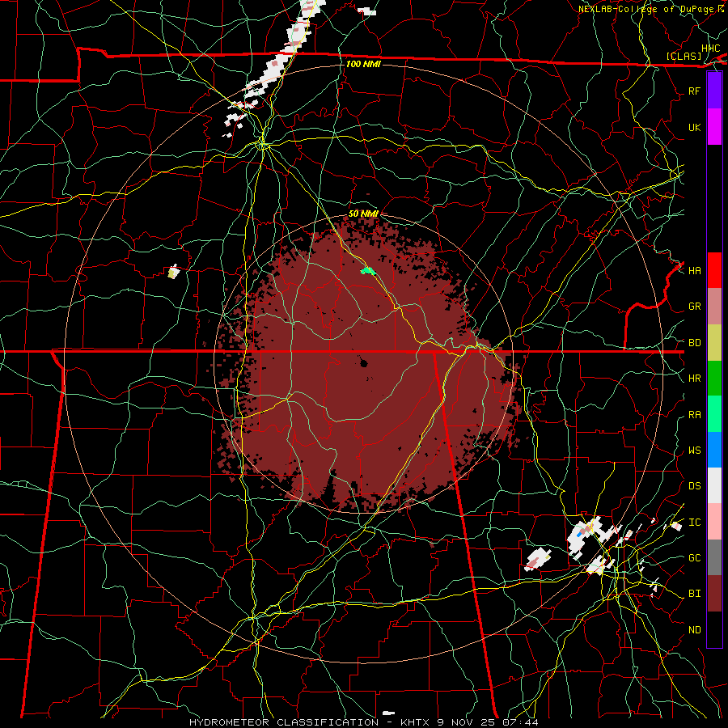Click the IC legend label
728x728 pixels.
click(694, 523)
